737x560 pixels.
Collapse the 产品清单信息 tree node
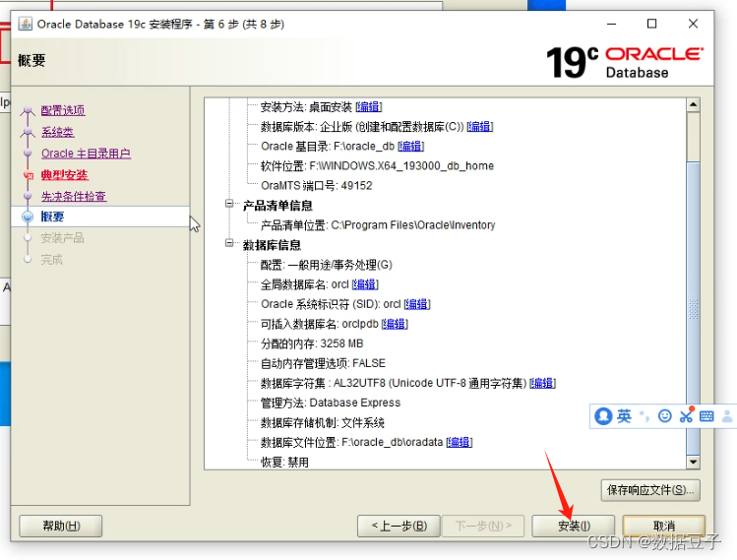coord(229,204)
